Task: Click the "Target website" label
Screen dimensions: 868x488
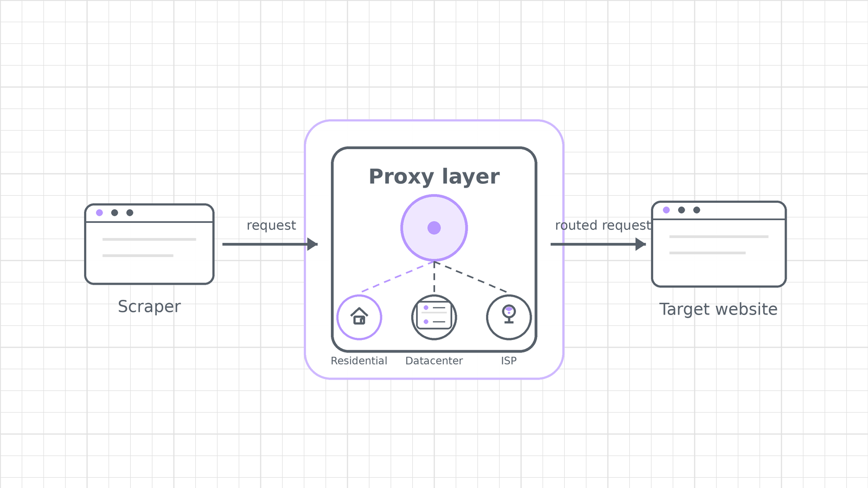Action: pyautogui.click(x=718, y=309)
